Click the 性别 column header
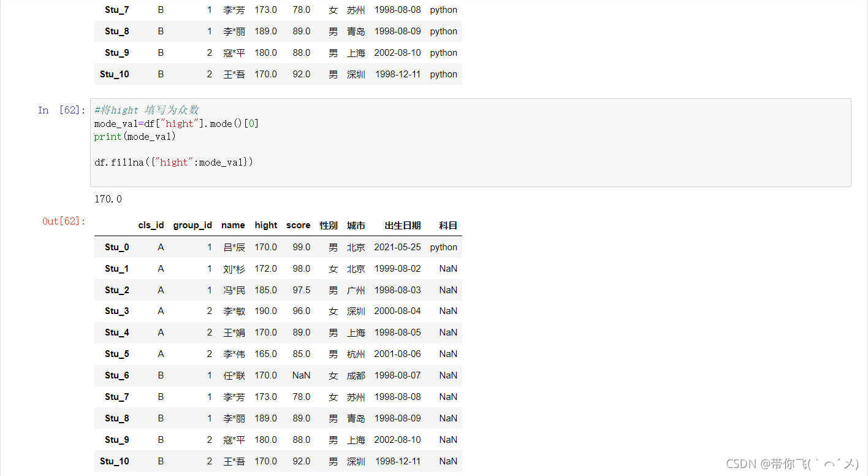Screen dimensions: 868x476 (x=329, y=225)
